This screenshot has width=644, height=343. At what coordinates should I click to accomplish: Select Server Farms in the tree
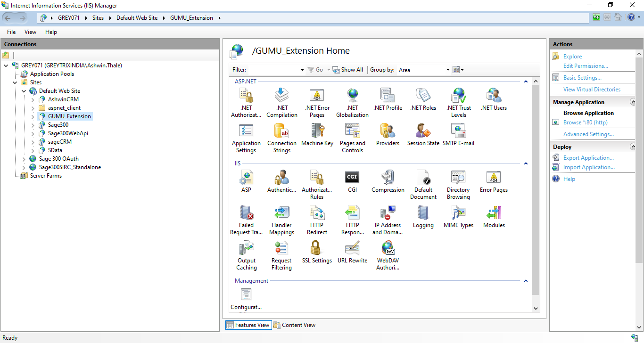46,176
